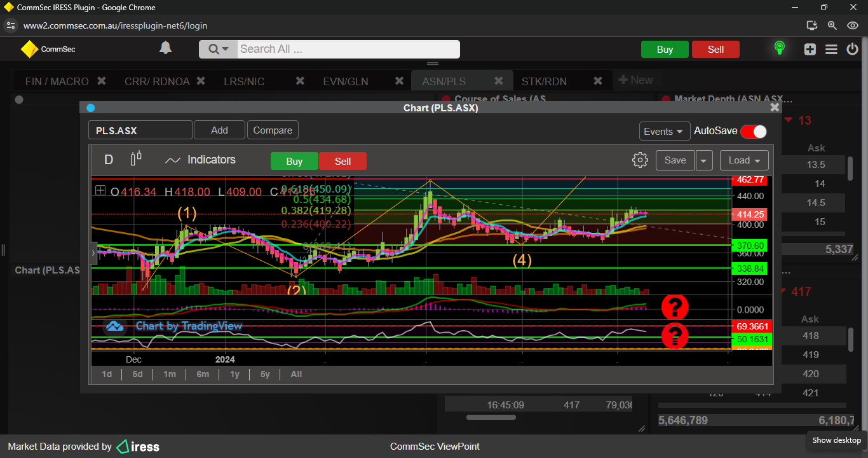
Task: Select the 6m time range
Action: tap(203, 374)
